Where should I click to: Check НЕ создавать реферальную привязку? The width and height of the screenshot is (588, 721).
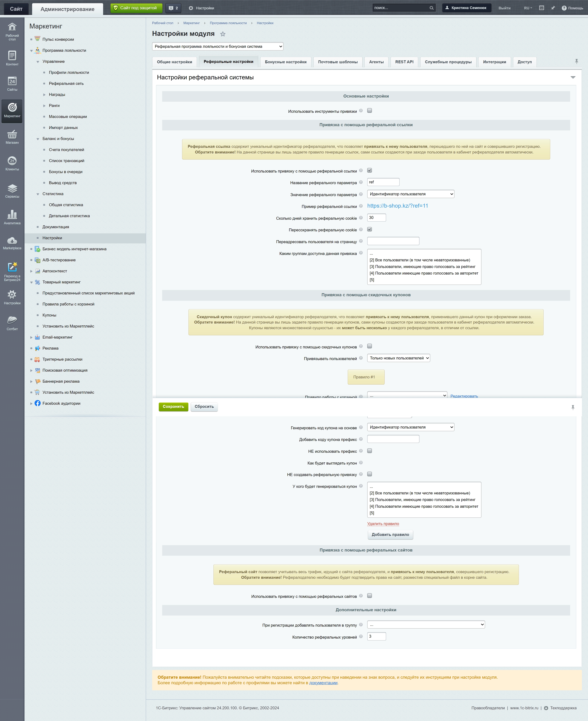click(x=369, y=474)
